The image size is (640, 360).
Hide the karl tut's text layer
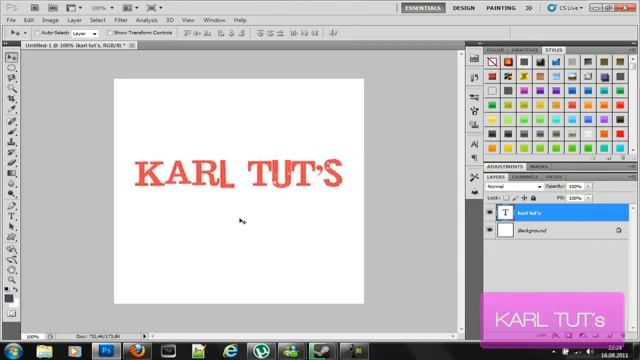[489, 212]
